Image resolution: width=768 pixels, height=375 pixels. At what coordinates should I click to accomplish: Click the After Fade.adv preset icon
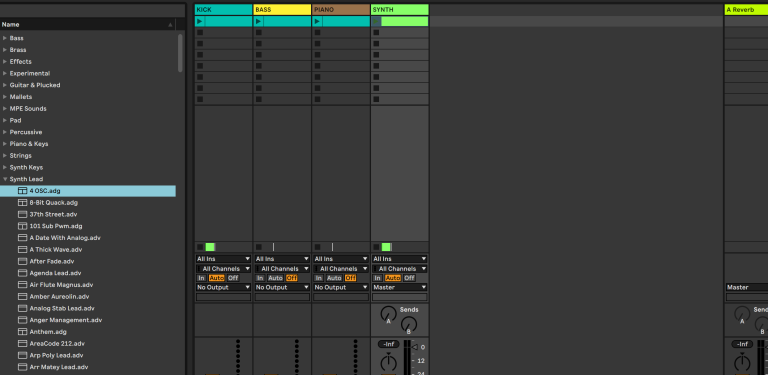[x=22, y=261]
